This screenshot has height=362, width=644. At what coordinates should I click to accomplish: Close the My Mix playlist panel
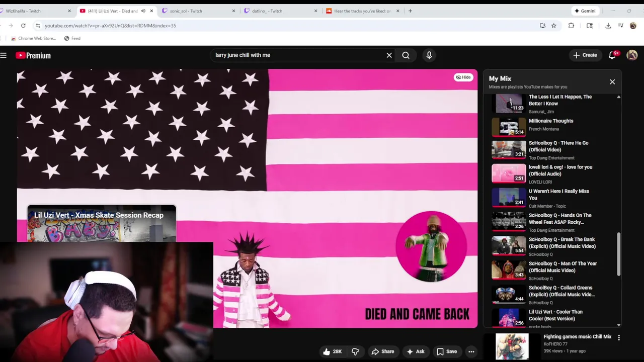(x=612, y=81)
